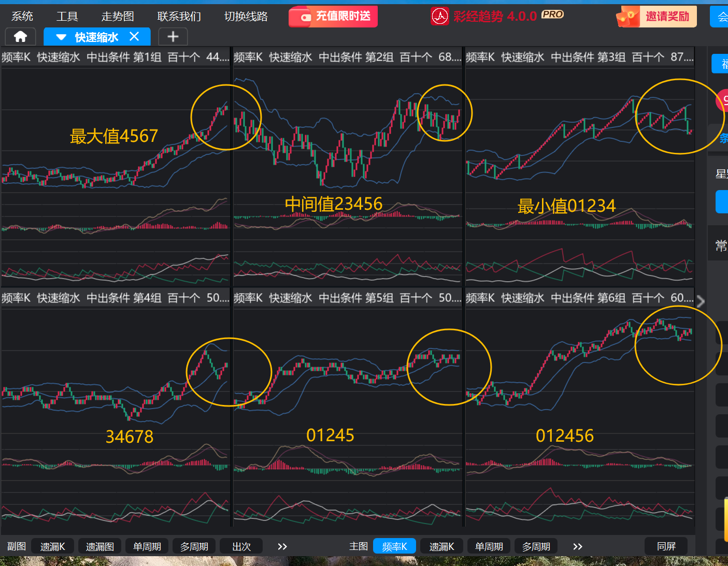Open the 系统 menu
Image resolution: width=728 pixels, height=566 pixels.
pyautogui.click(x=22, y=17)
